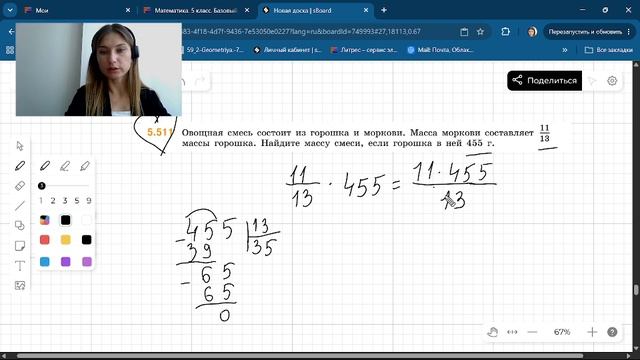Click the vertical scrollbar thumb
Screen dimensions: 640x360
[x=636, y=290]
